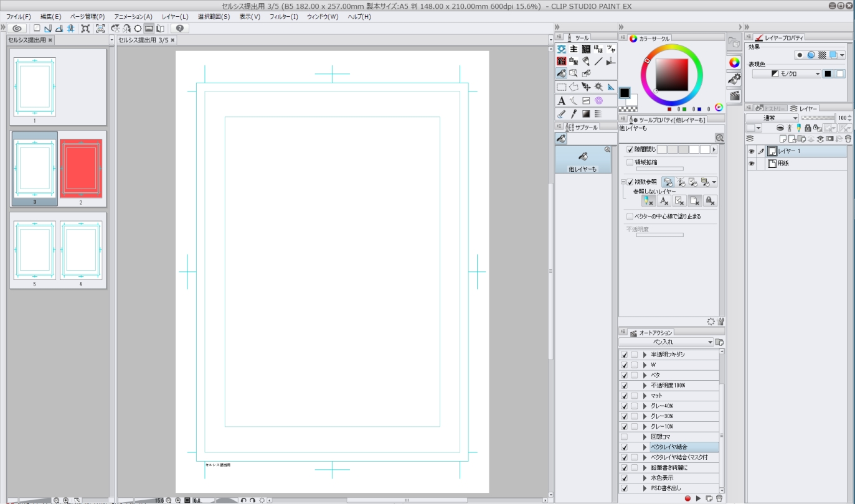Open the フィルター(I) menu

(x=283, y=17)
